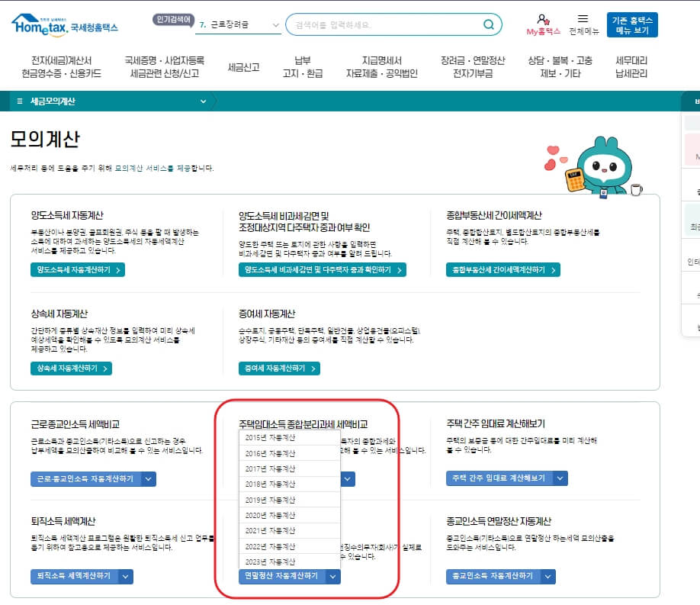Expand arrow next to 주택 간주 임대료 계산해보기
Viewport: 700px width, 605px height.
[x=560, y=478]
